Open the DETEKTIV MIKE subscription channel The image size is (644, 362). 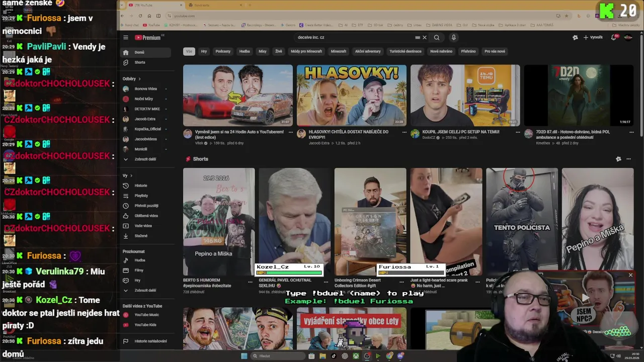pyautogui.click(x=145, y=109)
